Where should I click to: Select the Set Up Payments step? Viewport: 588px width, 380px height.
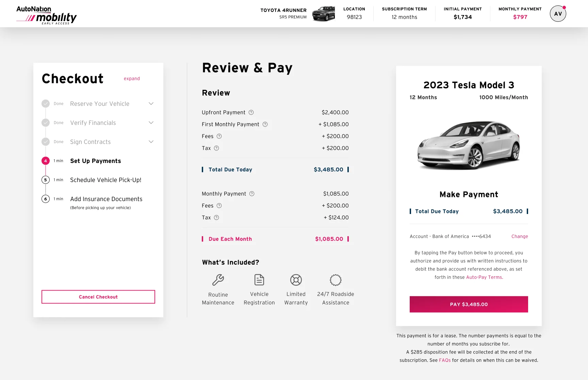click(96, 161)
